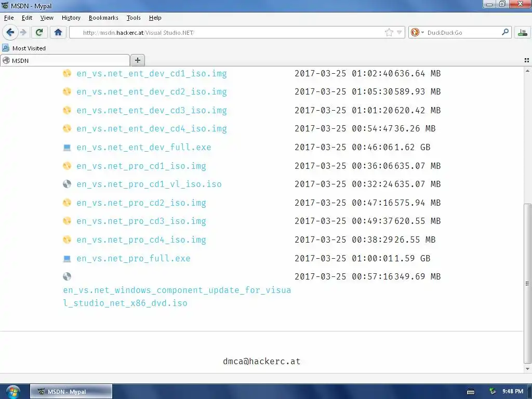Click the Most Visited bookmarks icon
Viewport: 532px width, 399px height.
click(x=6, y=48)
